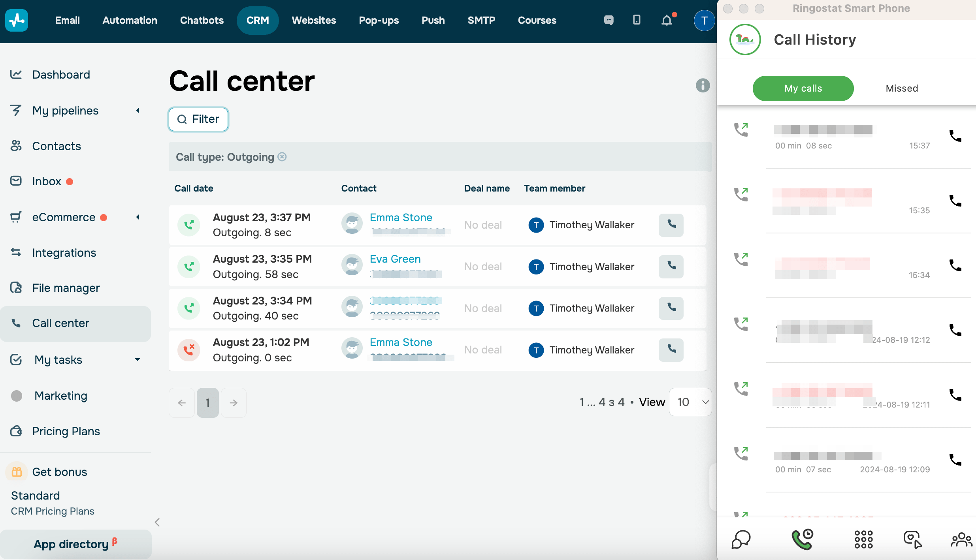Open Courses in top navigation
Image resolution: width=976 pixels, height=560 pixels.
tap(537, 20)
